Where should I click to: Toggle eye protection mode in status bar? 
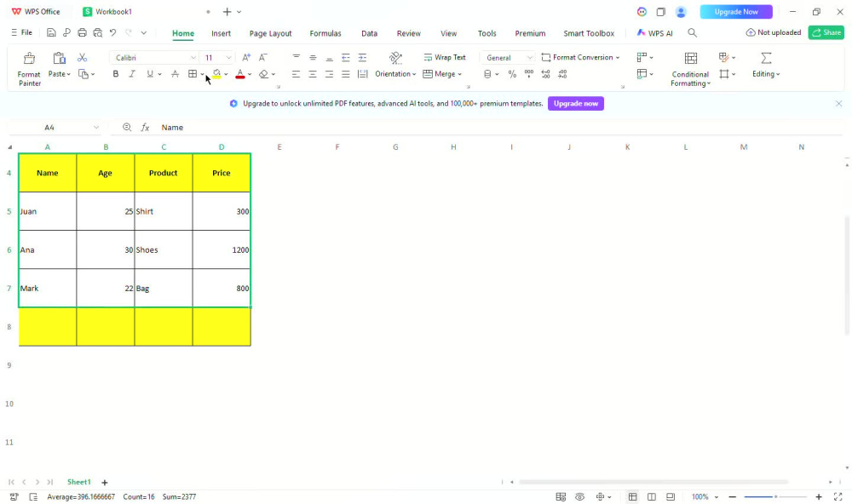(579, 496)
